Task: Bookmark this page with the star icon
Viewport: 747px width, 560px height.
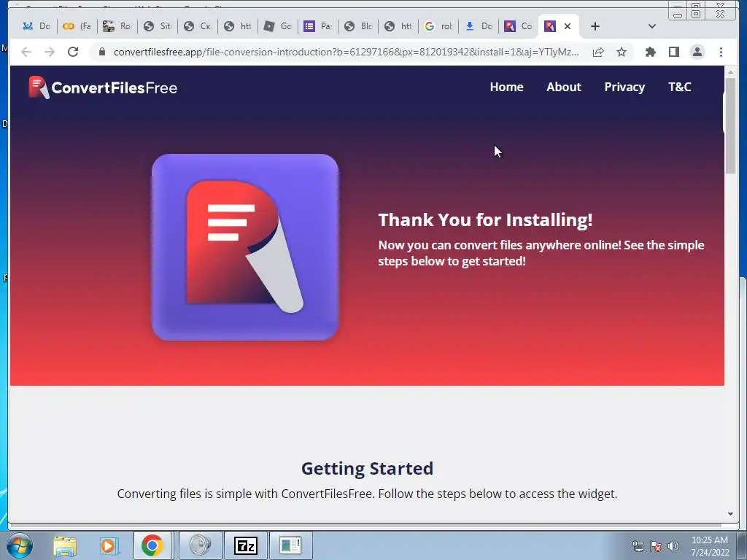Action: pyautogui.click(x=622, y=52)
